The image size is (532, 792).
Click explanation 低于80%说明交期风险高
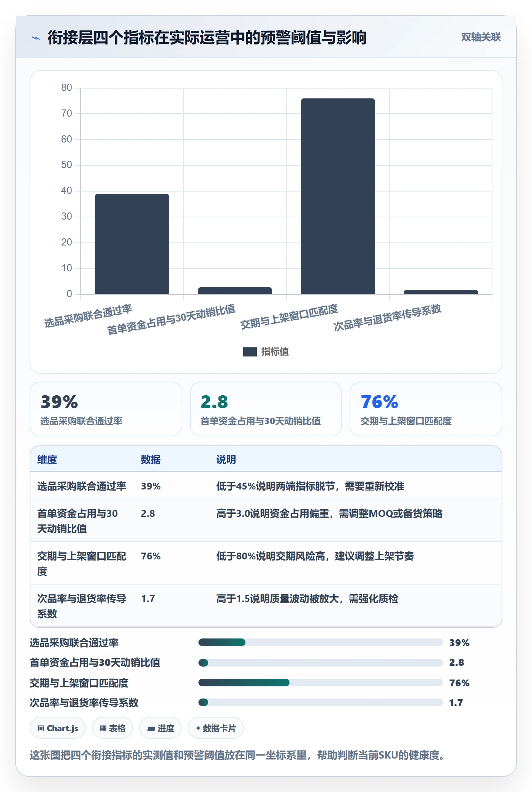(315, 556)
